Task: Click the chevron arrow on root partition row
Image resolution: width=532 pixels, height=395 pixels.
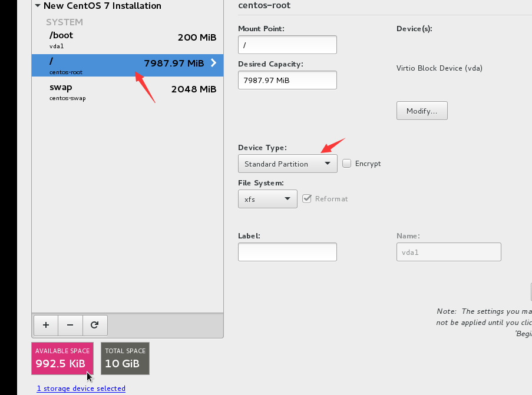Action: 213,63
